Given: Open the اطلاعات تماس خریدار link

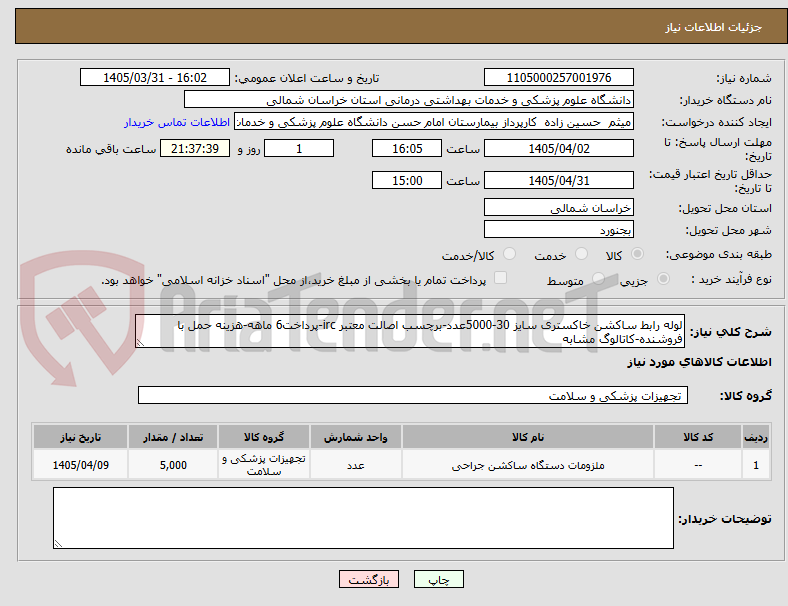Looking at the screenshot, I should 177,122.
